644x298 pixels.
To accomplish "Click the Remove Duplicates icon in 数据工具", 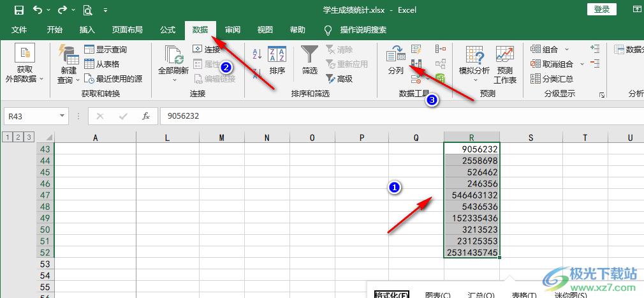I will coord(416,64).
